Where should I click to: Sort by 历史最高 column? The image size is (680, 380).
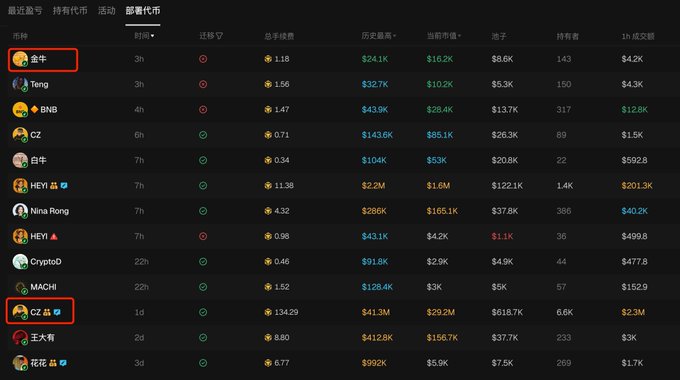click(x=379, y=36)
